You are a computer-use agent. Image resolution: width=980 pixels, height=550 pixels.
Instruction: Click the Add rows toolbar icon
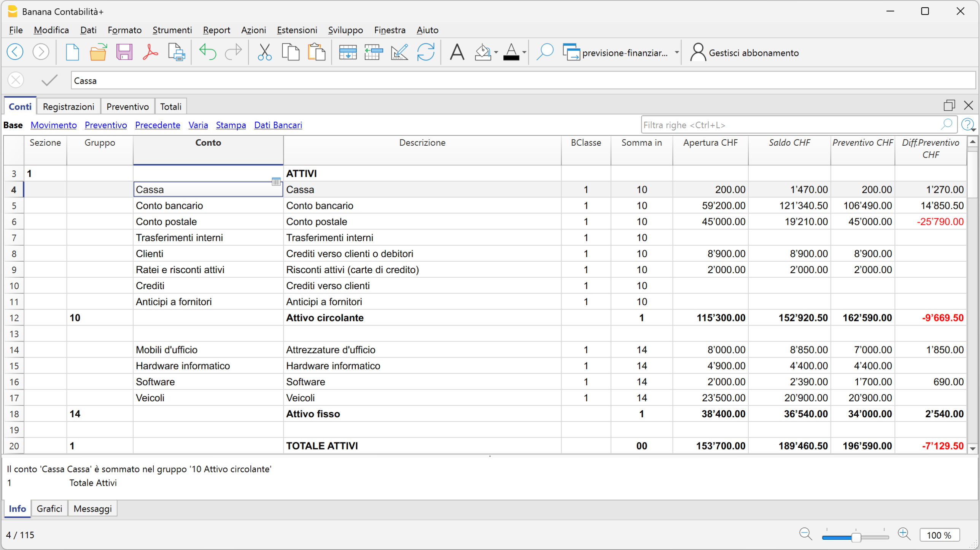348,52
